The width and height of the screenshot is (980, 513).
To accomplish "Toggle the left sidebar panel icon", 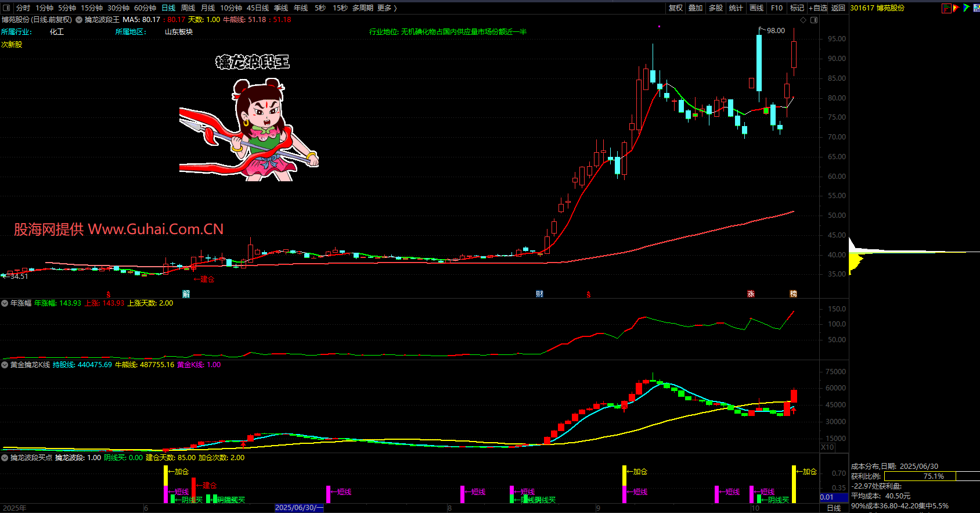I will point(7,8).
